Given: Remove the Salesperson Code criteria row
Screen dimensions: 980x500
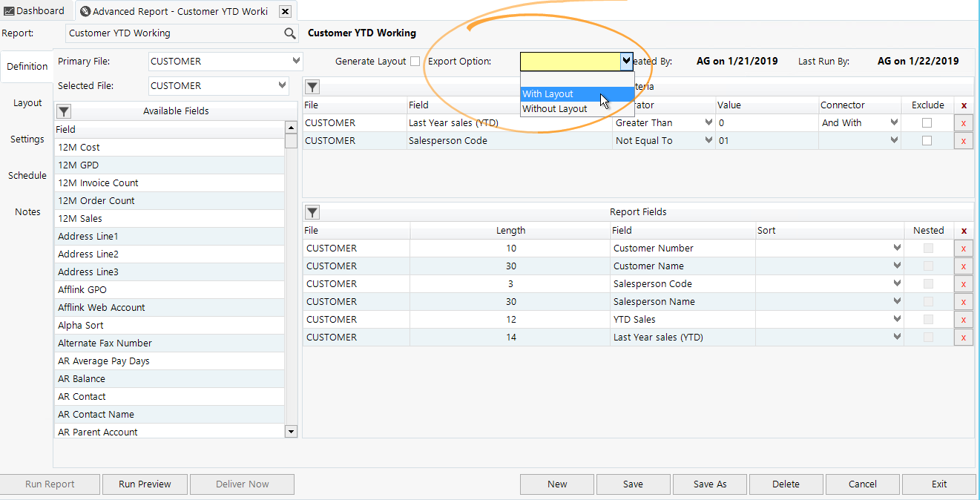Looking at the screenshot, I should tap(963, 140).
